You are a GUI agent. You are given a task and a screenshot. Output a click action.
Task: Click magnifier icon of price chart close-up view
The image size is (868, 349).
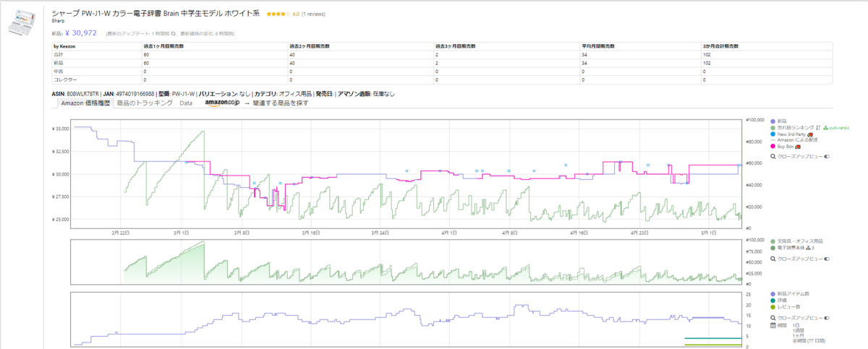[773, 156]
